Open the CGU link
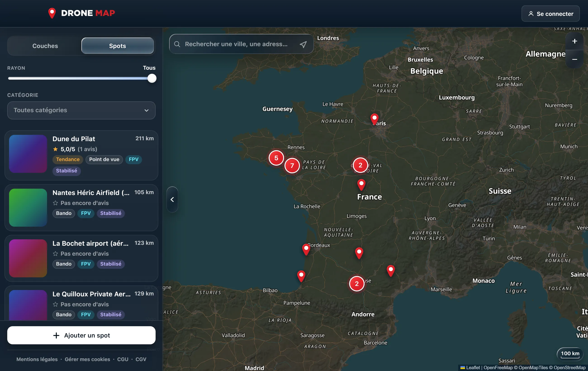Viewport: 588px width, 371px height. coord(123,359)
